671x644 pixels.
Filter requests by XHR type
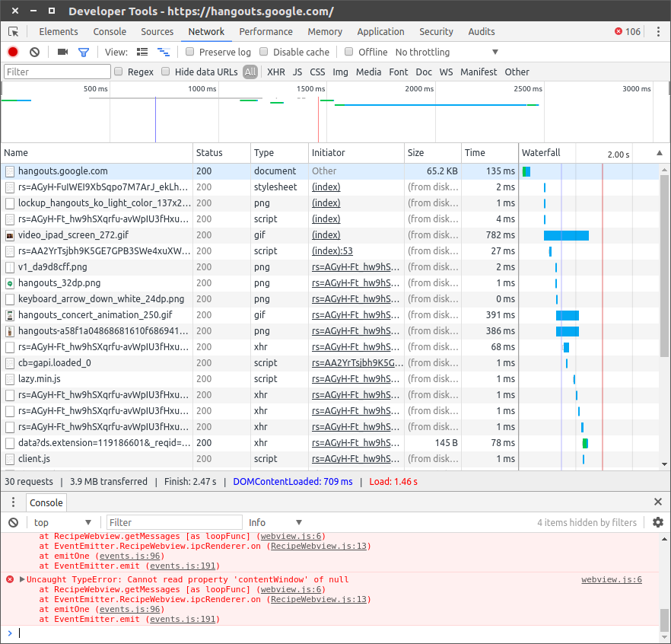pos(276,72)
